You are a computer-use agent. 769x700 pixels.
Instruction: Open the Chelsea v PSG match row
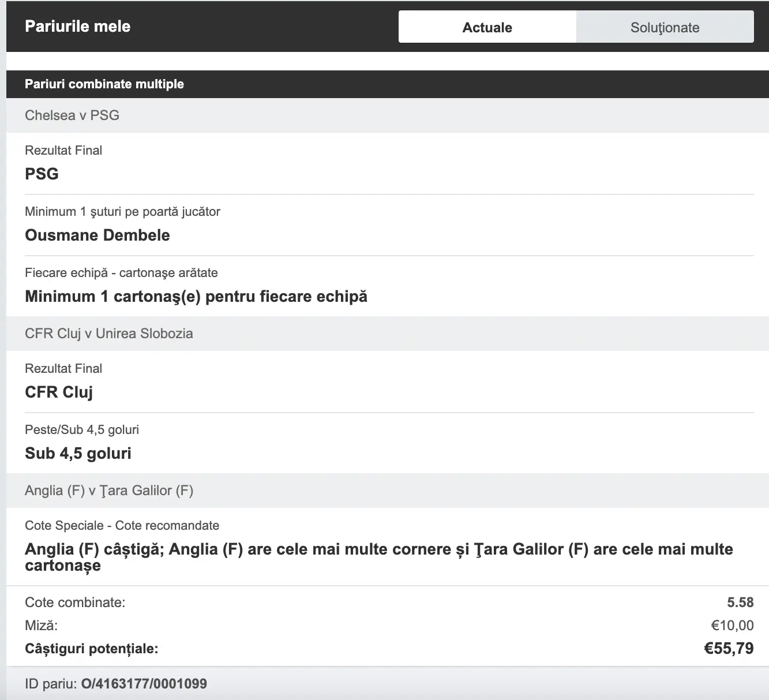pos(388,115)
